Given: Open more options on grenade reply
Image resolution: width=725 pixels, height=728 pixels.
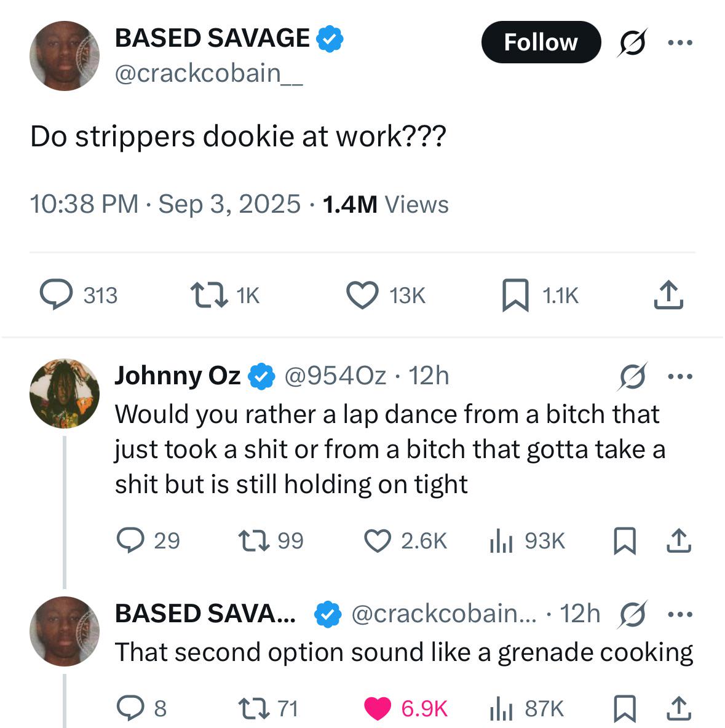Looking at the screenshot, I should pos(680,614).
